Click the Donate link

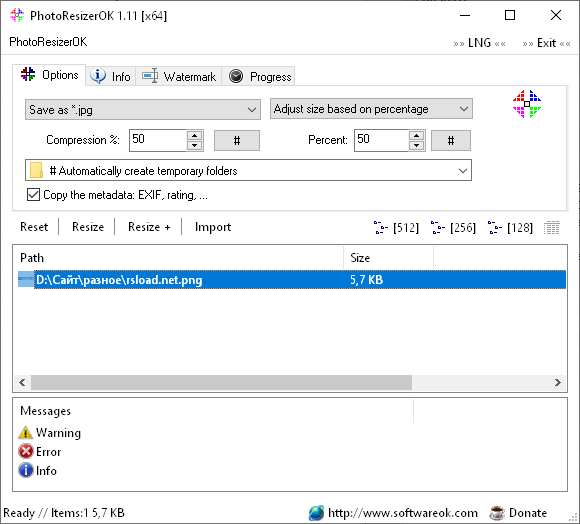point(528,513)
